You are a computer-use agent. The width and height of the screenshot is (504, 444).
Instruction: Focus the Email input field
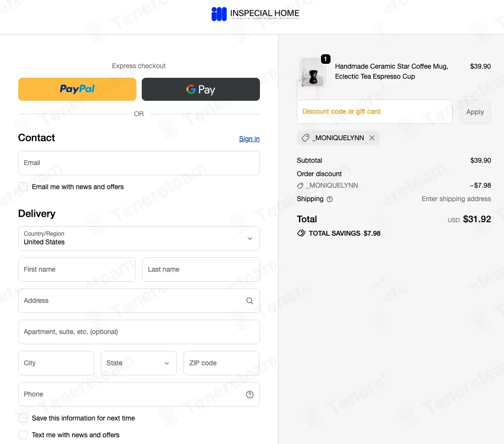point(139,163)
